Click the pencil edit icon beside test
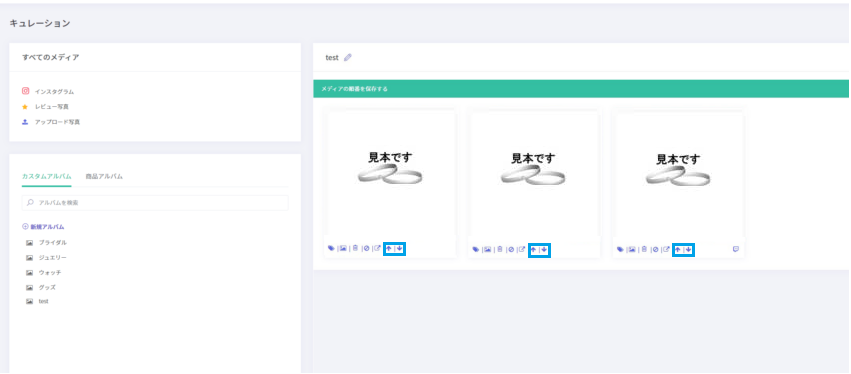This screenshot has width=851, height=374. click(x=348, y=57)
